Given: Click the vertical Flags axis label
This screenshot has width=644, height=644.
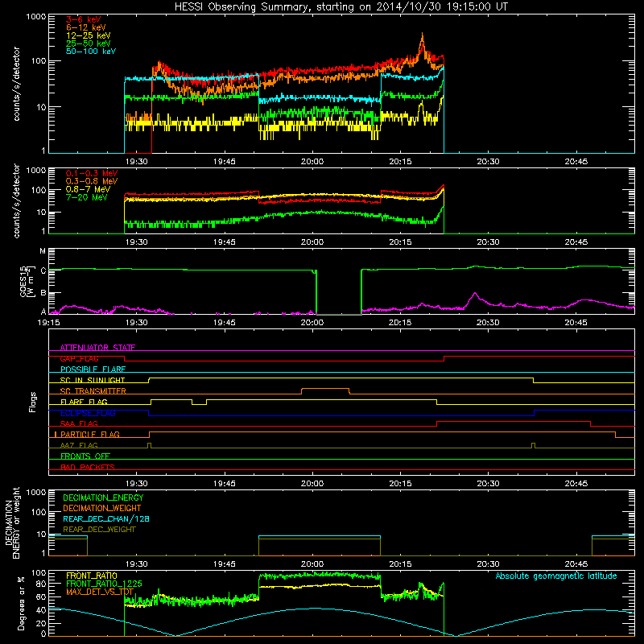Looking at the screenshot, I should (33, 402).
